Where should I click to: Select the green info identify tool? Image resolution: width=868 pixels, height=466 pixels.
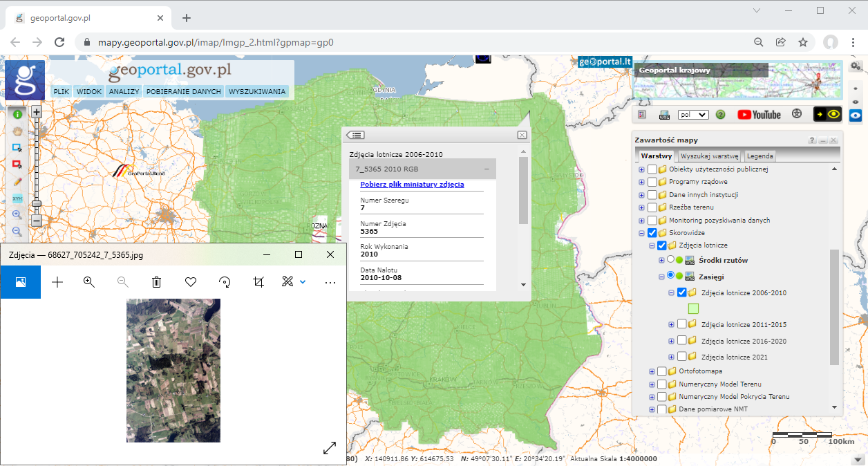coord(17,114)
